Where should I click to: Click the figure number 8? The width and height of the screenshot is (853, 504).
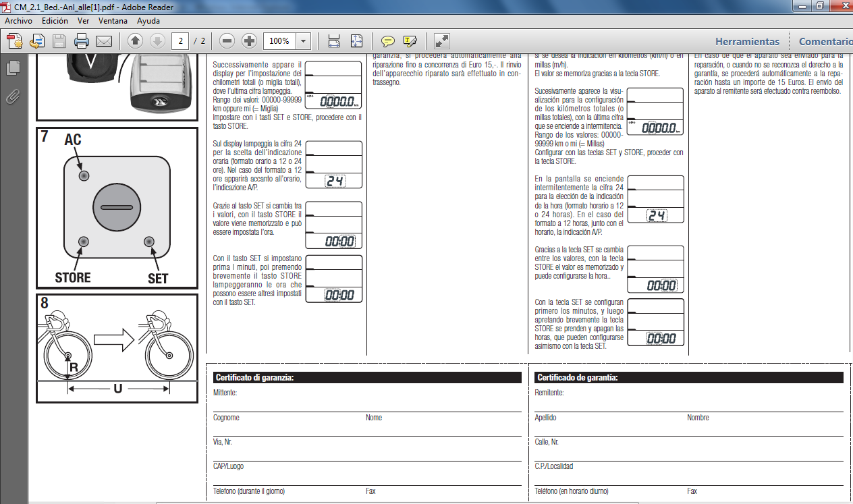tap(45, 304)
